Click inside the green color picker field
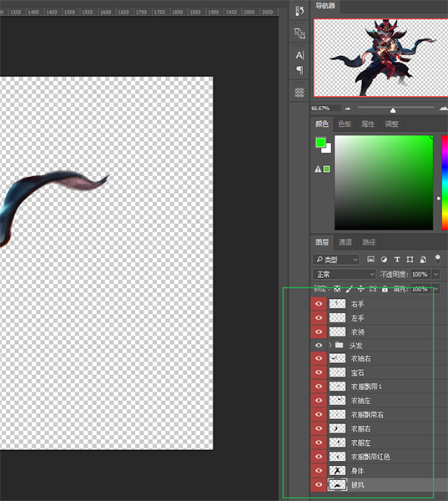The width and height of the screenshot is (448, 501). point(384,182)
